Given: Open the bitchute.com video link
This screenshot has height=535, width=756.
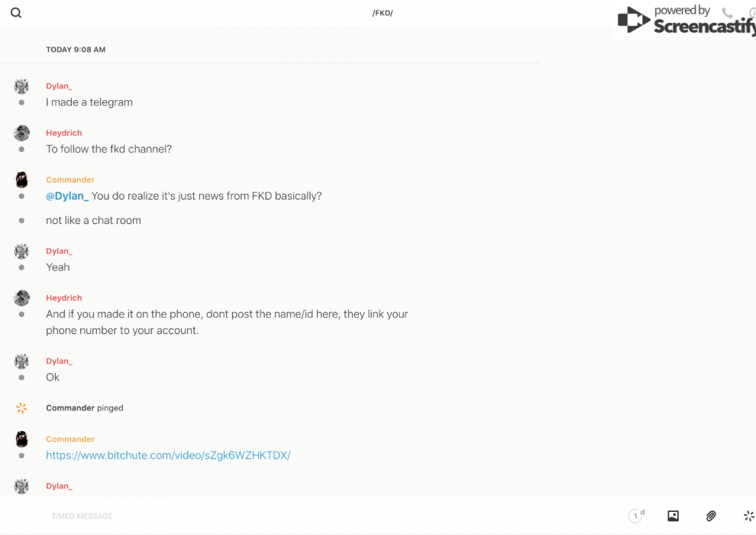Looking at the screenshot, I should [x=168, y=456].
